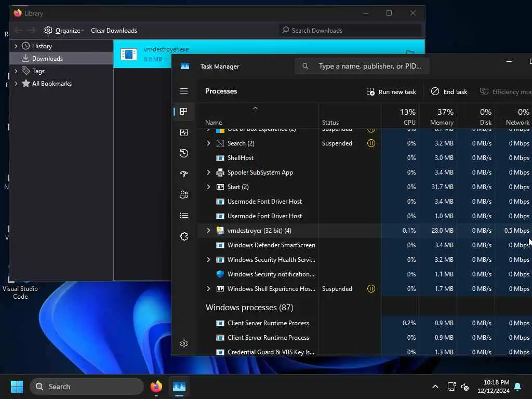Click the 28.0 MB memory value of vmdestroyer
This screenshot has width=532, height=399.
tap(443, 230)
